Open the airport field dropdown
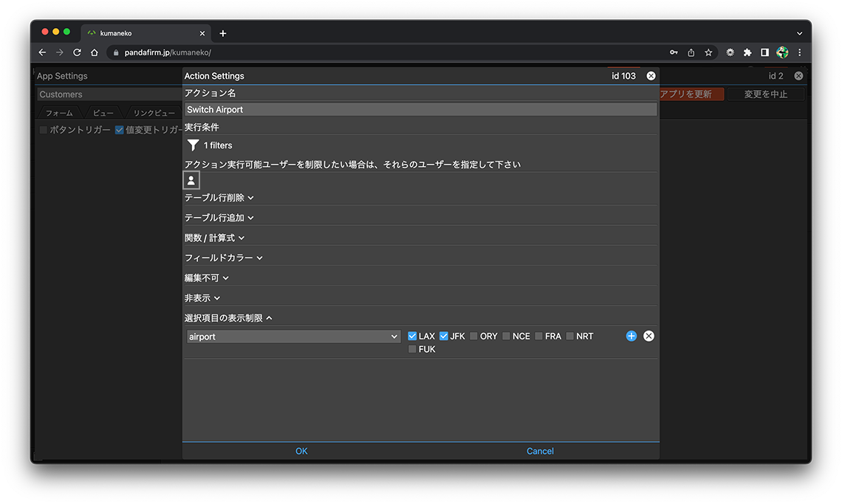842x504 pixels. click(x=292, y=336)
